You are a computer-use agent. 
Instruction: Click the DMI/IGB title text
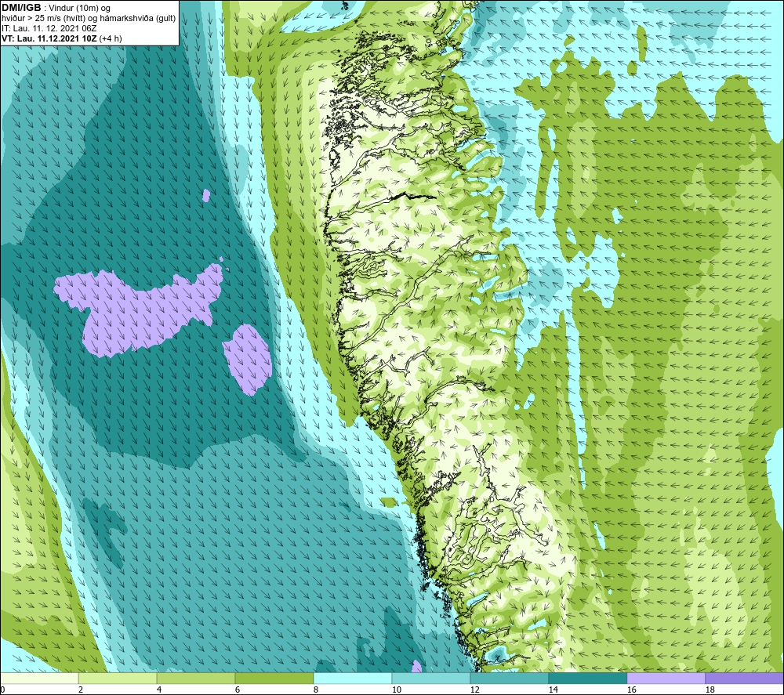(x=21, y=8)
